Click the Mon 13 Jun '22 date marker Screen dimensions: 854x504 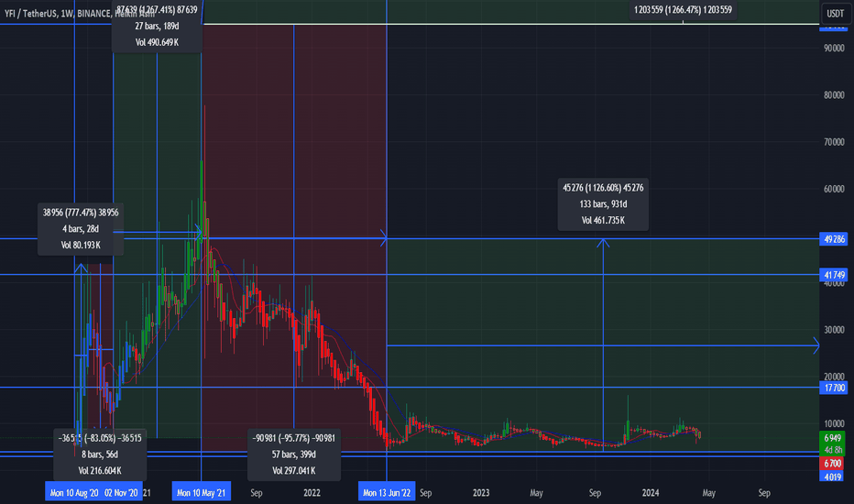387,493
